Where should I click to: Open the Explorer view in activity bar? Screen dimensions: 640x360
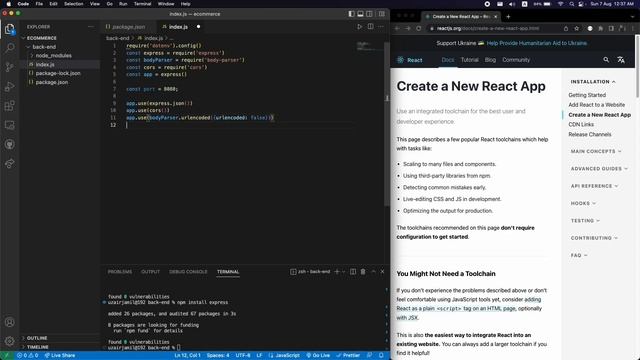9,29
